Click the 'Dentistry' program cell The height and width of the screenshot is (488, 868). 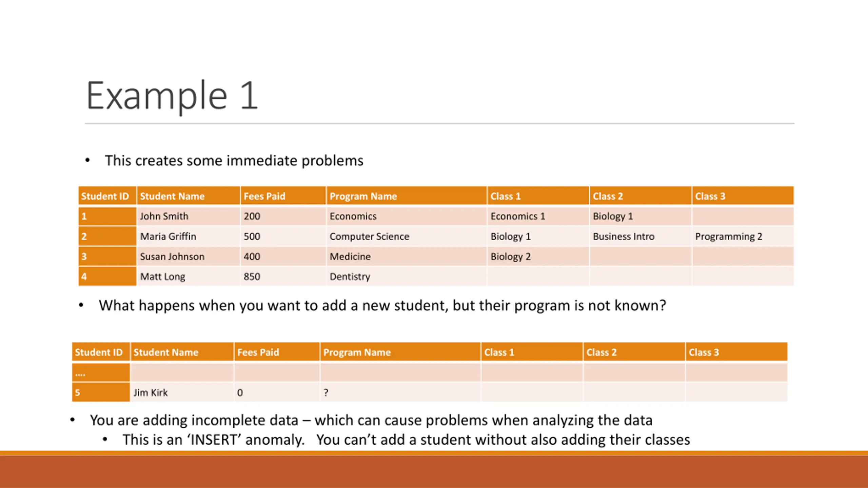tap(407, 277)
